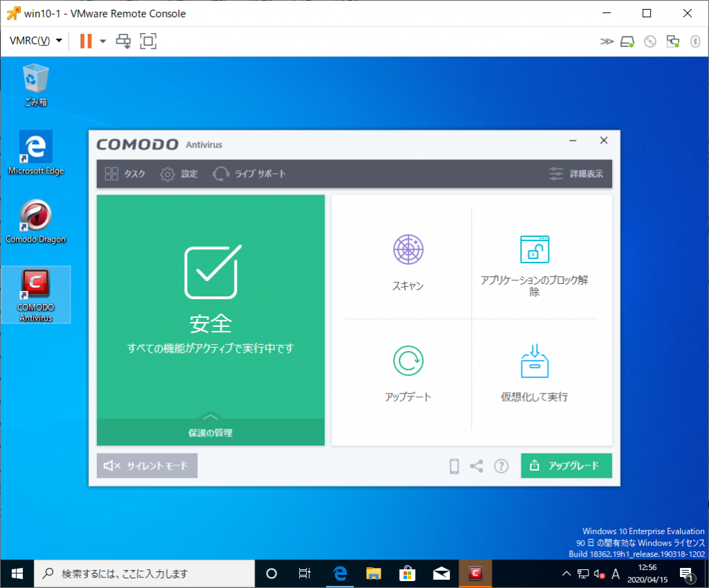Click Comodo Antivirus taskbar button
This screenshot has width=709, height=588.
[x=475, y=573]
